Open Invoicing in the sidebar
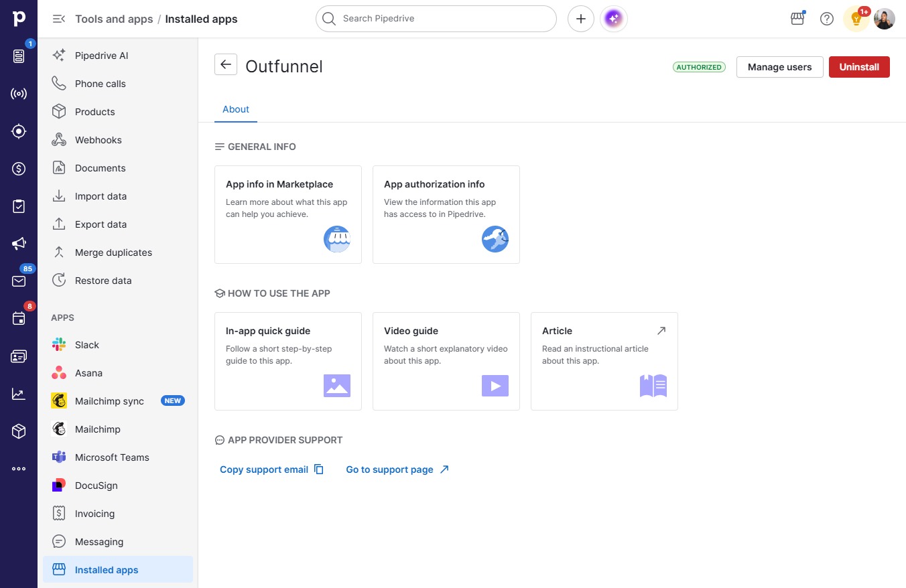The height and width of the screenshot is (588, 906). pyautogui.click(x=118, y=514)
